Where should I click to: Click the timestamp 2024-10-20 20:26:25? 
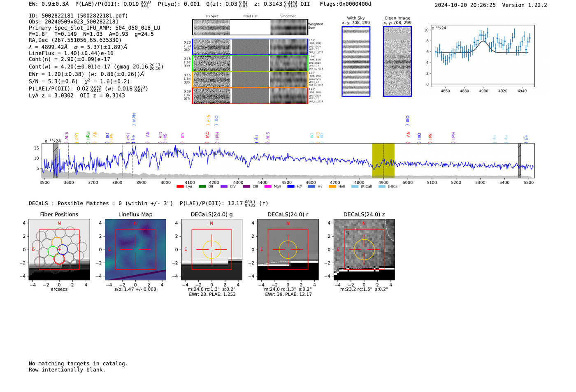465,5
